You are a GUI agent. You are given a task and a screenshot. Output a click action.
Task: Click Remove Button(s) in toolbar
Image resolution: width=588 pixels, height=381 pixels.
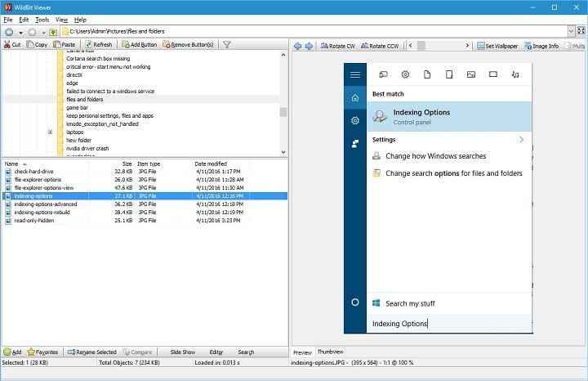(x=188, y=44)
